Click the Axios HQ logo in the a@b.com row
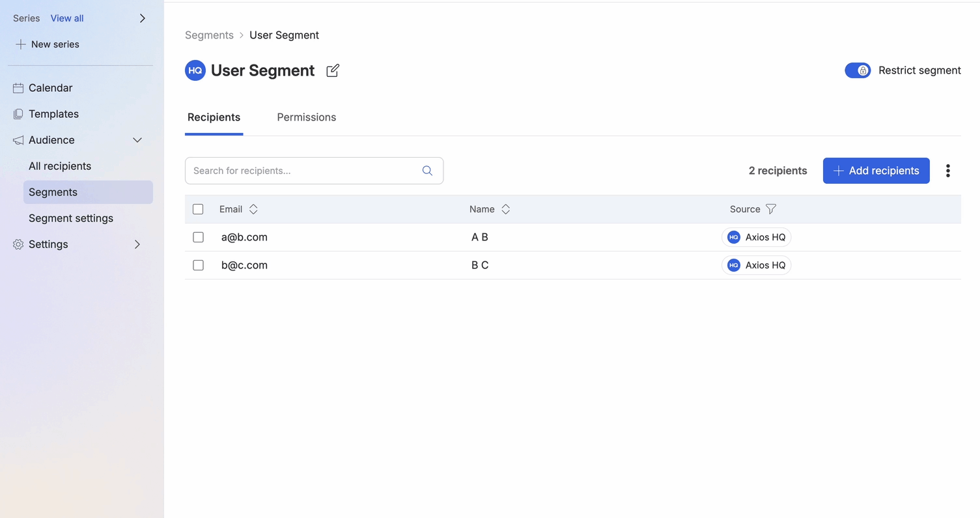Viewport: 980px width, 518px height. point(734,237)
